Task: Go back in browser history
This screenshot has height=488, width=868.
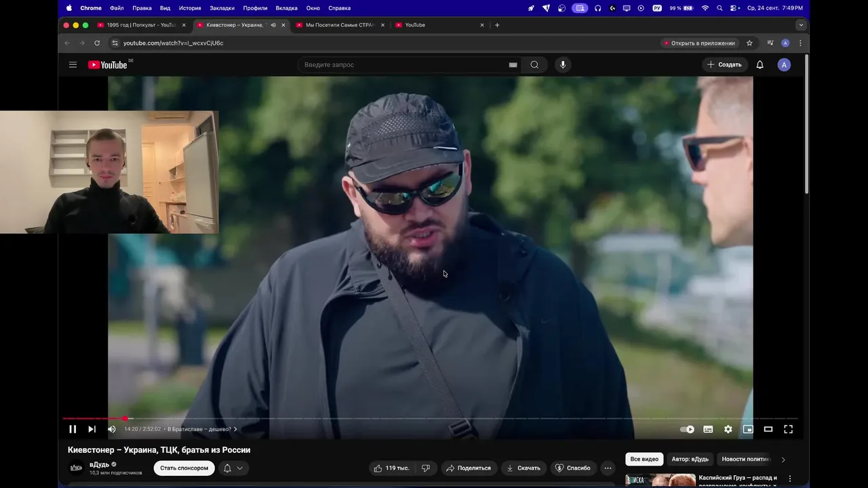Action: click(66, 43)
